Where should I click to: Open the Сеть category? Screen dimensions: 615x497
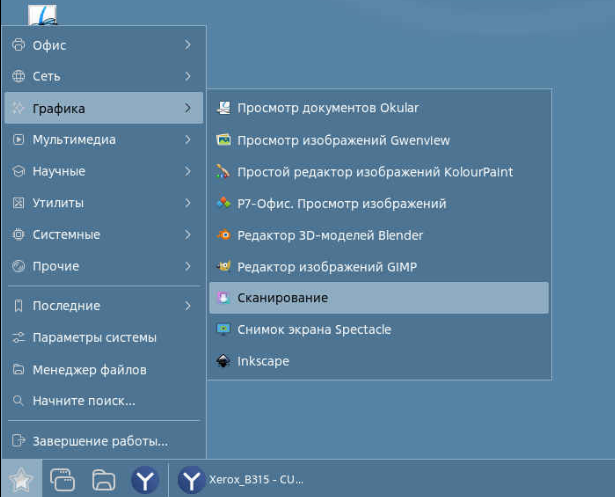[x=104, y=76]
